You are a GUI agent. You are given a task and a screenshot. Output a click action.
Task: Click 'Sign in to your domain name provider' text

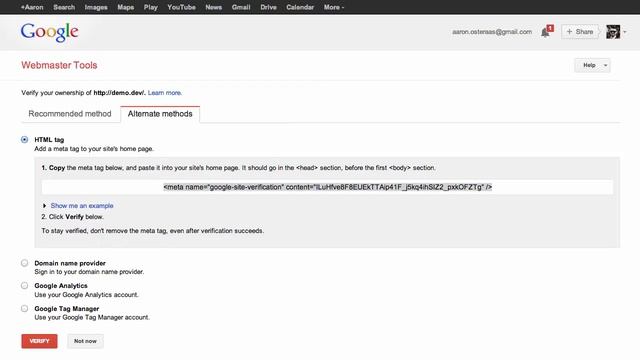click(x=89, y=272)
